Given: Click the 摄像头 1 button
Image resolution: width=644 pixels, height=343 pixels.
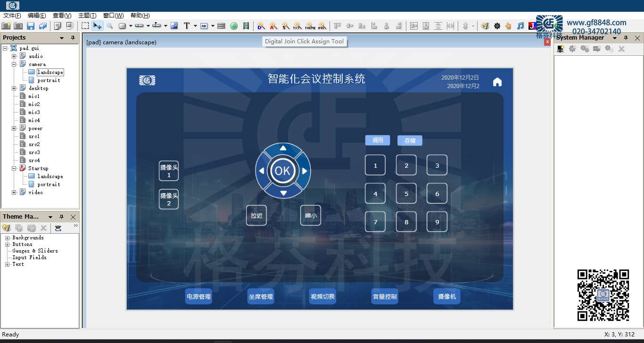Looking at the screenshot, I should (169, 171).
